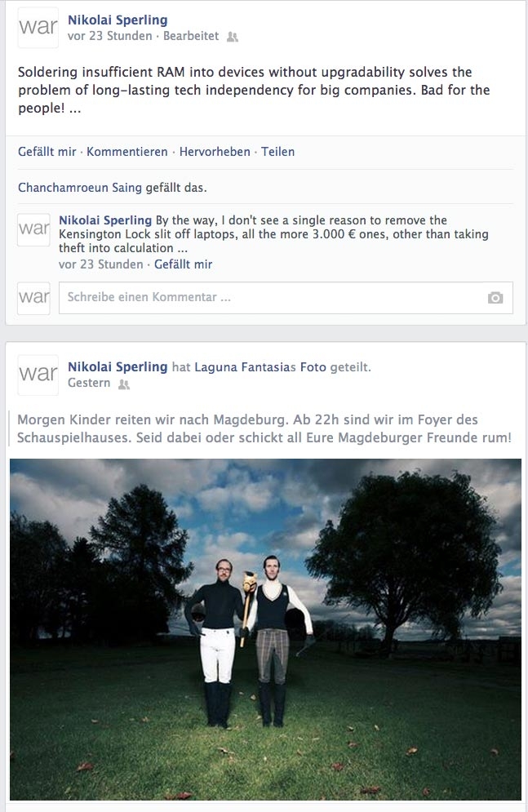This screenshot has width=528, height=812.
Task: Click 'war' avatar next to the comment
Action: point(33,229)
